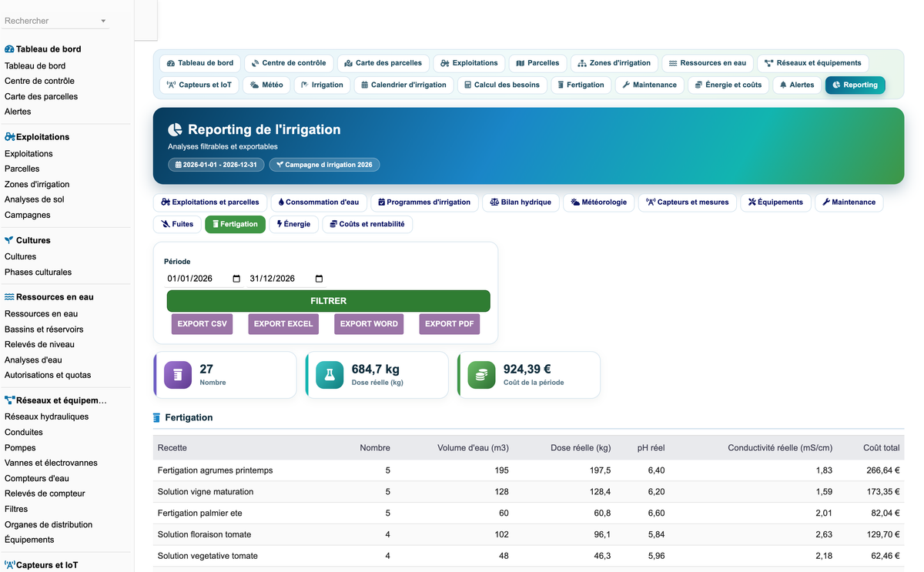Open sidebar link Campagnes
The width and height of the screenshot is (924, 572).
(28, 215)
